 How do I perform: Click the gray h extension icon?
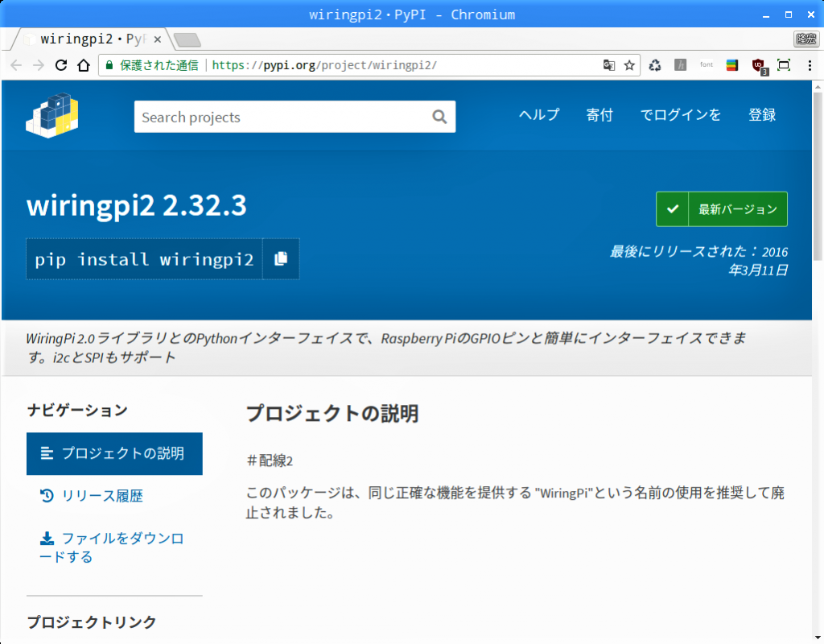(x=681, y=65)
